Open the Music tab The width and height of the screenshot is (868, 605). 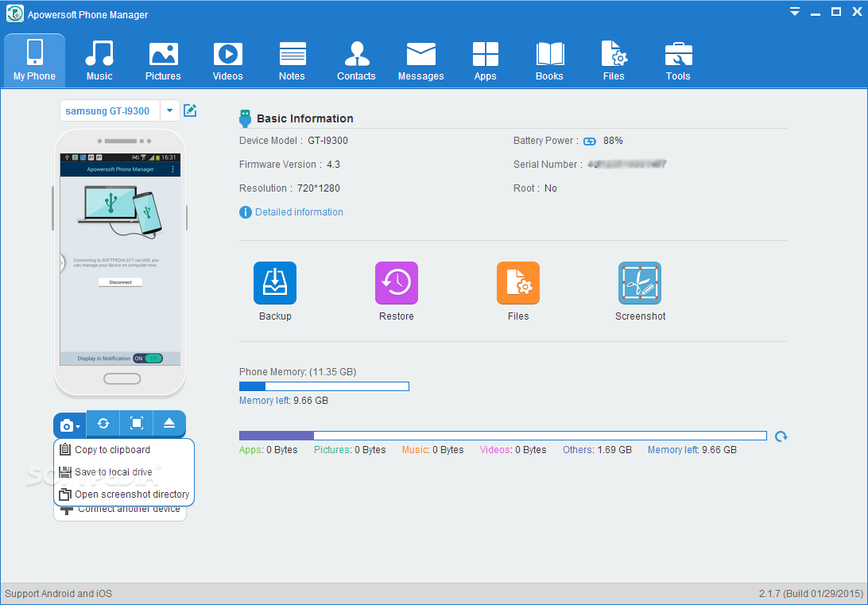(x=99, y=61)
